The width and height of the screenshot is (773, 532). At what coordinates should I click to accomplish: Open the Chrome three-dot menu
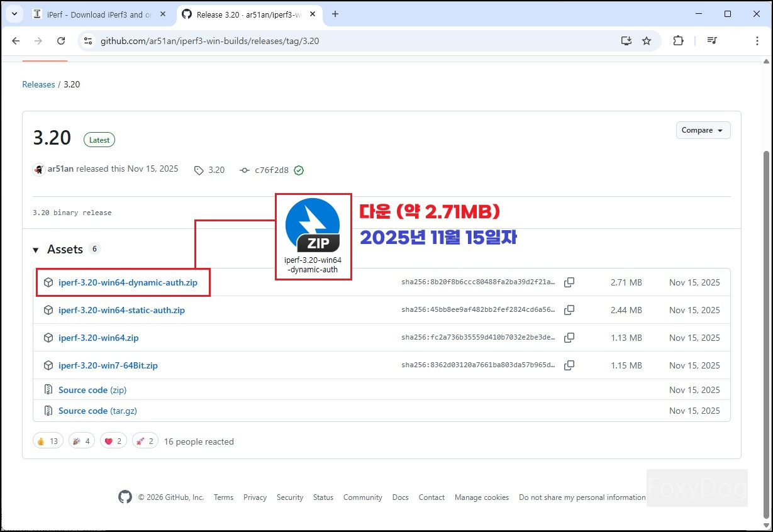click(x=757, y=41)
